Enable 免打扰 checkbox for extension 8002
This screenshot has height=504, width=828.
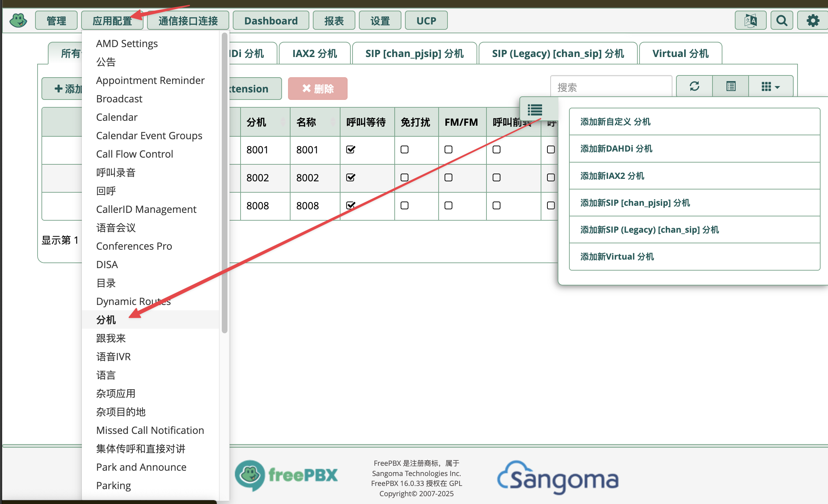click(405, 177)
